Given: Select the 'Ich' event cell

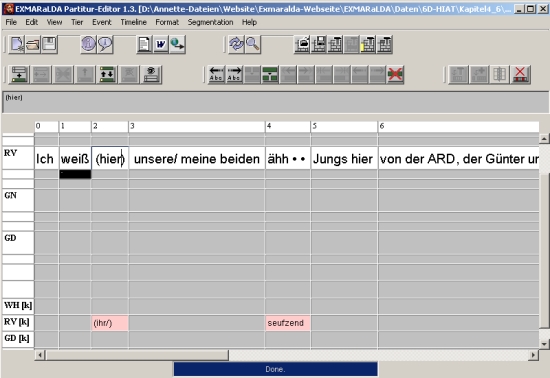Looking at the screenshot, I should [46, 158].
